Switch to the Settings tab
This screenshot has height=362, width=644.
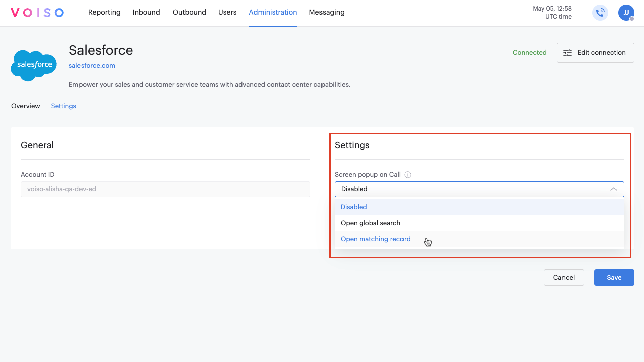pos(64,106)
